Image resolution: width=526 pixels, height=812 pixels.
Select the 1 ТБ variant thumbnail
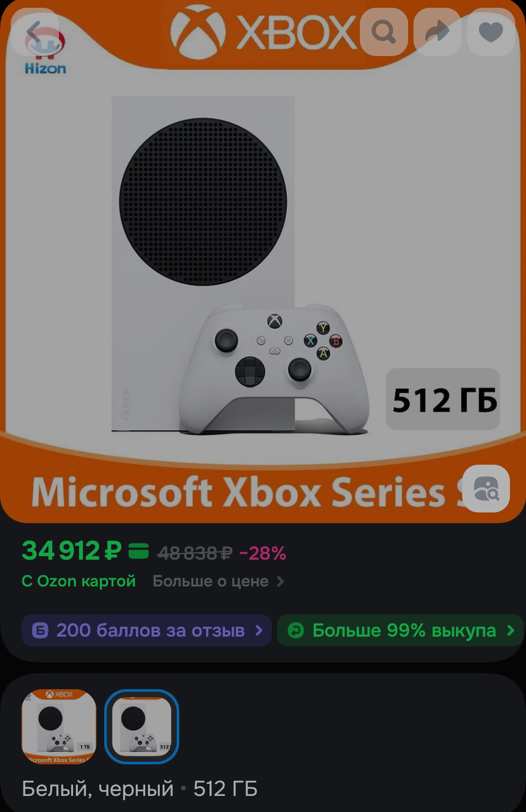(59, 726)
